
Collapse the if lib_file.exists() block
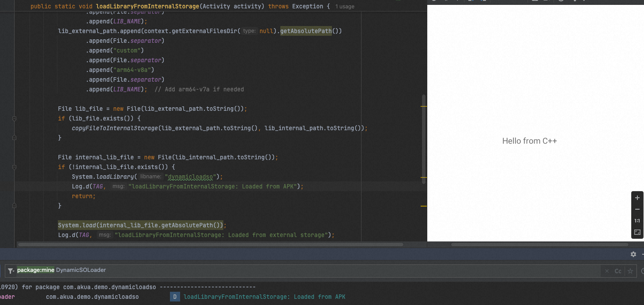(x=14, y=119)
